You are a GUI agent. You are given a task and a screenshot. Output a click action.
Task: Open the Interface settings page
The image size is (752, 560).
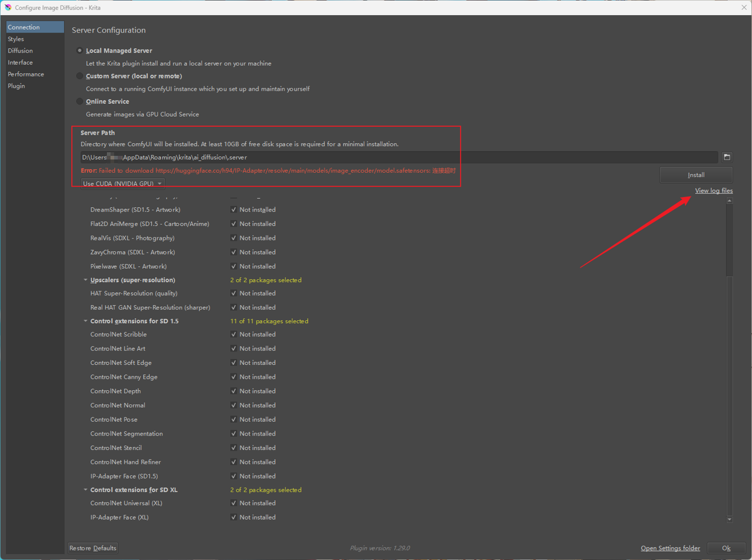click(x=35, y=62)
